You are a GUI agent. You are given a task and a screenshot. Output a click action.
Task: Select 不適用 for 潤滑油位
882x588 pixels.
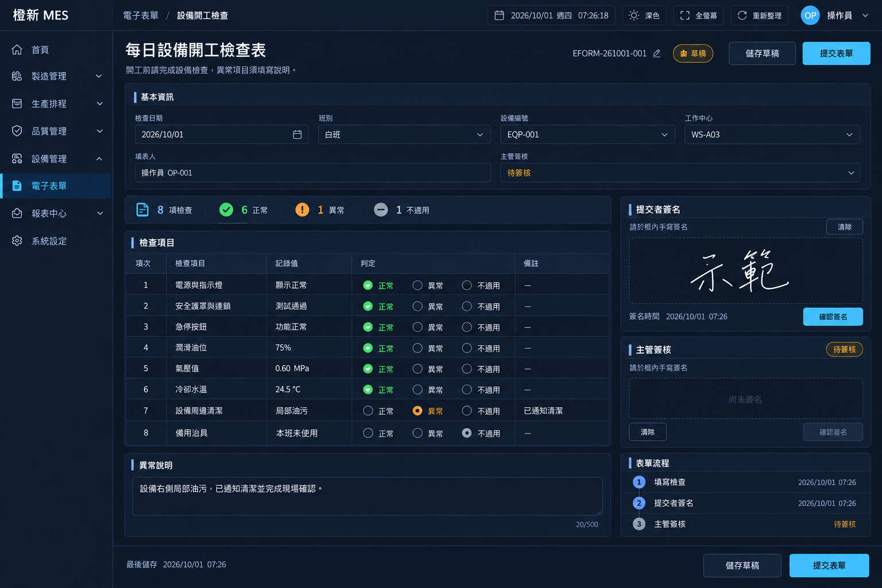pyautogui.click(x=467, y=348)
